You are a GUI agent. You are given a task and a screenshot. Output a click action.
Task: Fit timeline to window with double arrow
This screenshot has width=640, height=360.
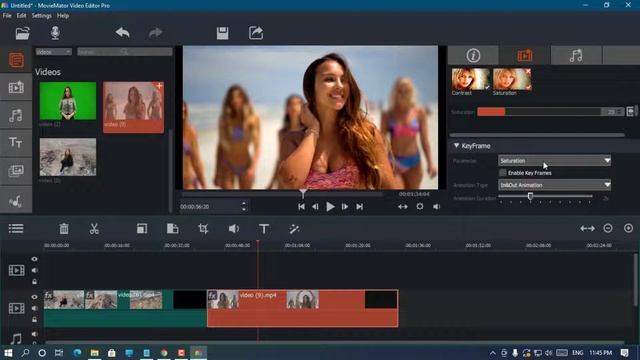point(587,229)
